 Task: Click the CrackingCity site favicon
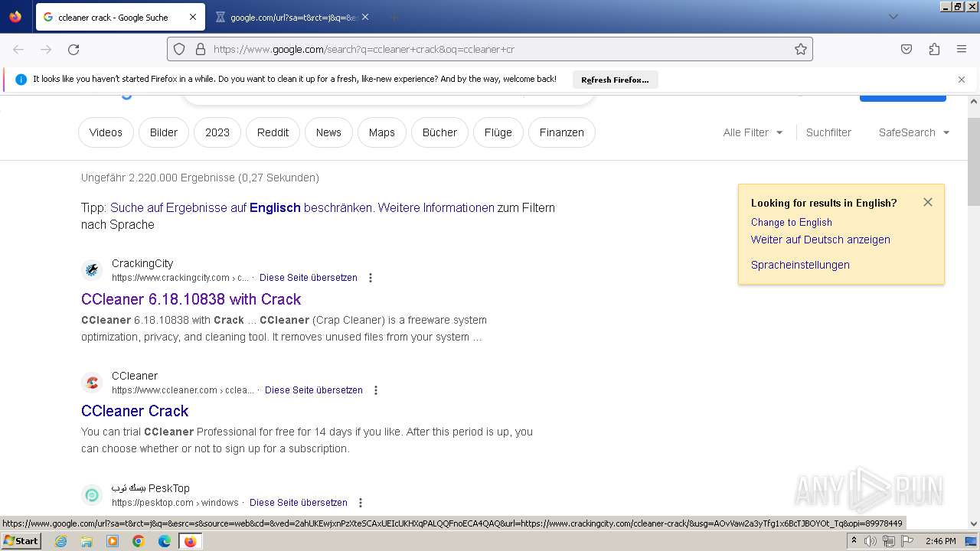(x=92, y=269)
